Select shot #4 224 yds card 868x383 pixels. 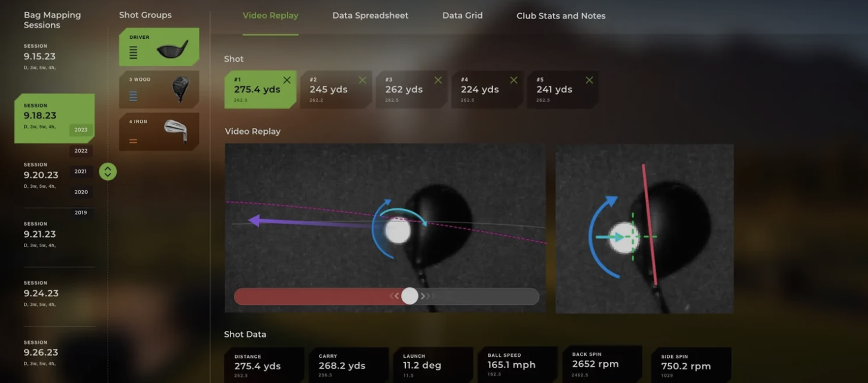click(487, 90)
